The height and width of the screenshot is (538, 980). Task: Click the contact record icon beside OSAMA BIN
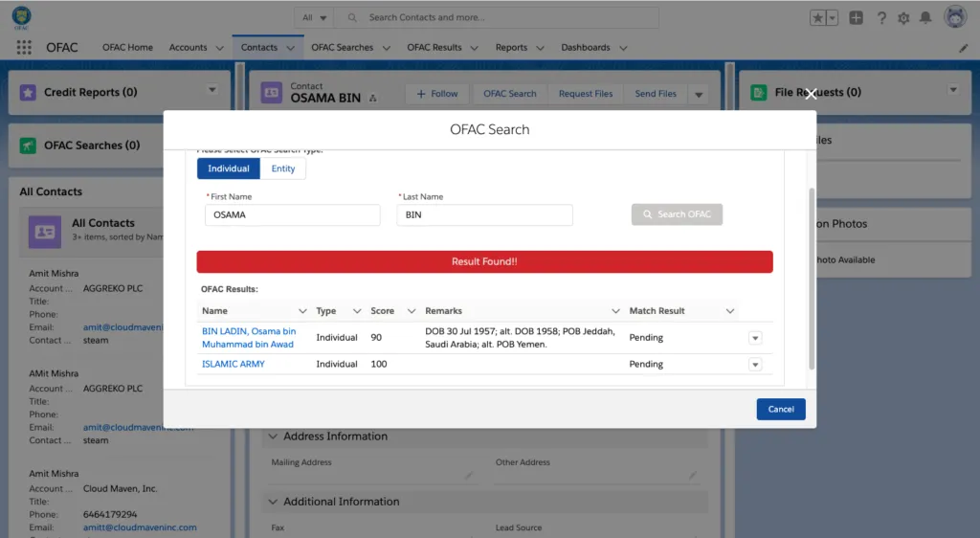[x=271, y=93]
